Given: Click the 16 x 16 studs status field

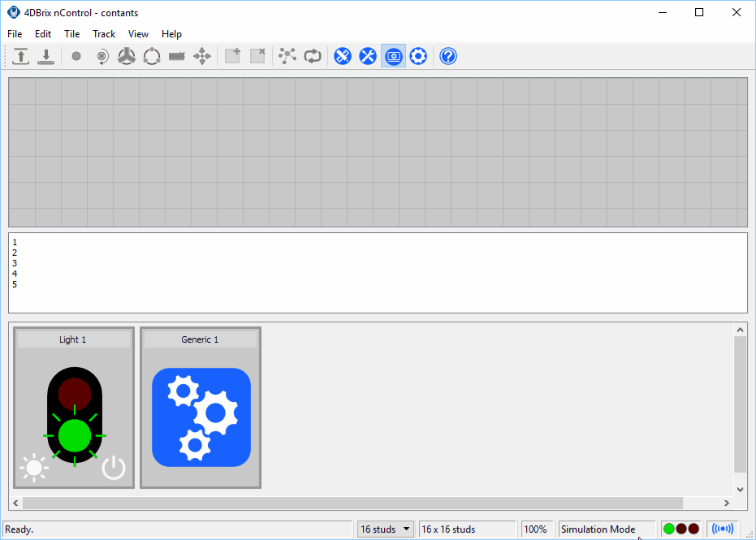Looking at the screenshot, I should pyautogui.click(x=468, y=529).
